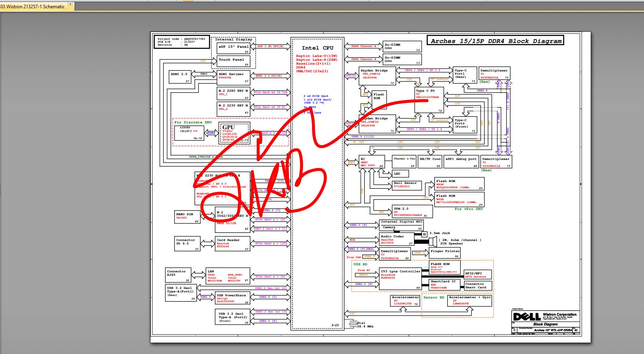Select the Type C PD block
The width and height of the screenshot is (644, 354).
pos(429,100)
